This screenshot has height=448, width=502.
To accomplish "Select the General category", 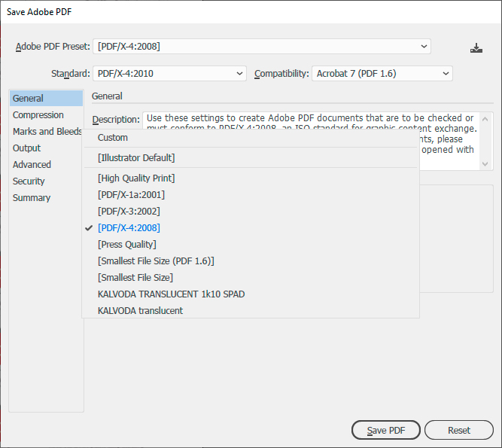I will [46, 99].
